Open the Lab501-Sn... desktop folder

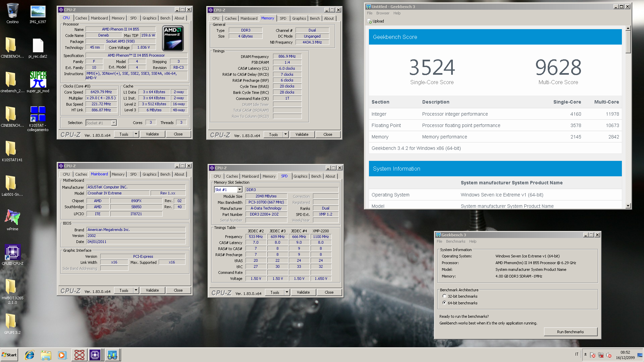coord(12,185)
